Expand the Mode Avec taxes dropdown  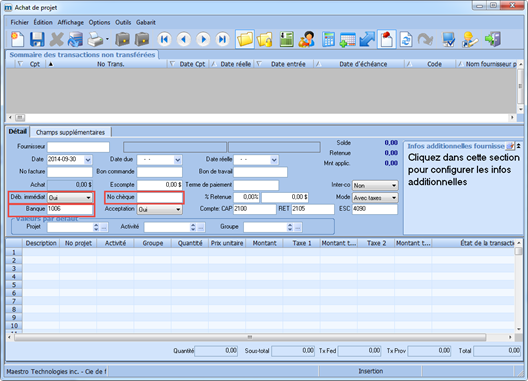tap(394, 198)
